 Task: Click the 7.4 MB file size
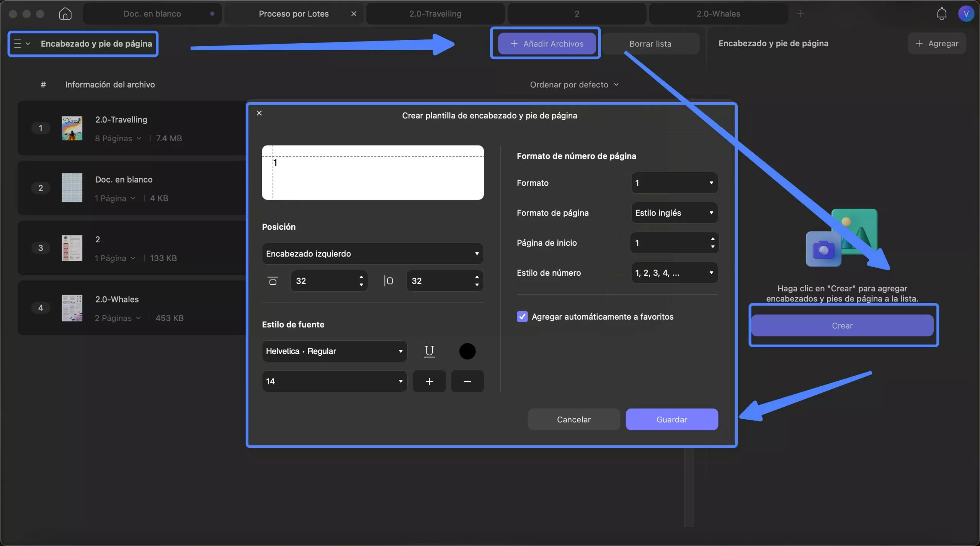pos(169,138)
